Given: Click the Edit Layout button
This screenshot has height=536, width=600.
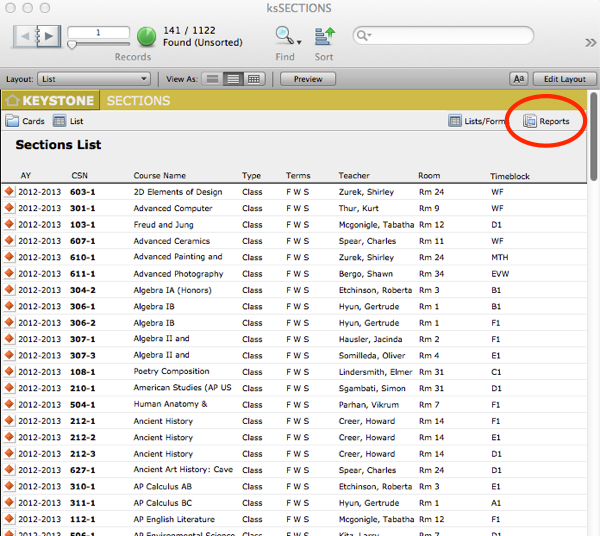Looking at the screenshot, I should (564, 79).
